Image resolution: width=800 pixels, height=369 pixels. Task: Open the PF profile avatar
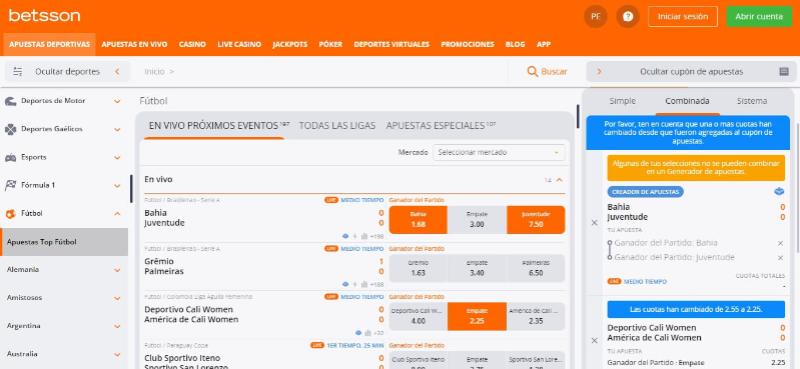click(595, 16)
